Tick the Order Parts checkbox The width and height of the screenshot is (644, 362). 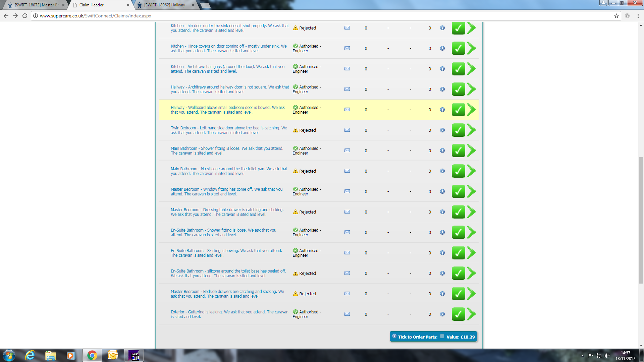442,337
